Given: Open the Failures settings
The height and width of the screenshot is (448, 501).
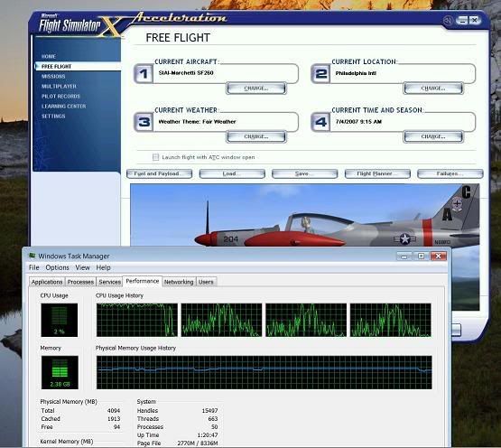Looking at the screenshot, I should point(450,173).
